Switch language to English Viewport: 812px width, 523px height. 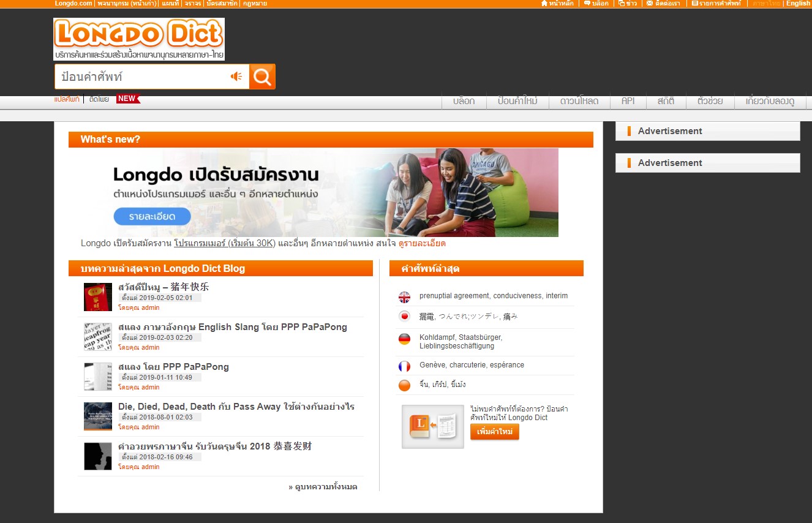tap(798, 4)
